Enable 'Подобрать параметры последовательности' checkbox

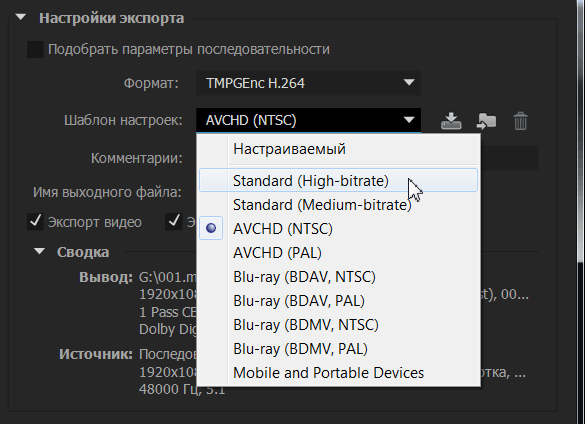(35, 49)
